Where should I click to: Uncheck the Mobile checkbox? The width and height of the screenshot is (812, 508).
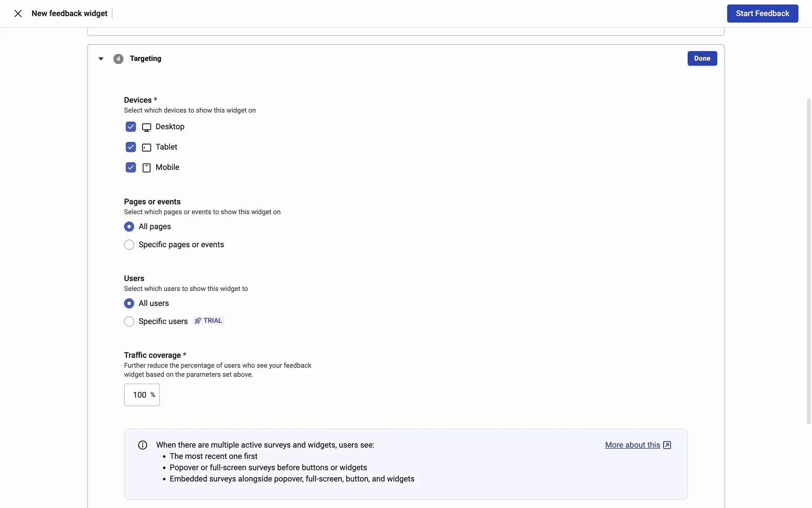pyautogui.click(x=131, y=167)
